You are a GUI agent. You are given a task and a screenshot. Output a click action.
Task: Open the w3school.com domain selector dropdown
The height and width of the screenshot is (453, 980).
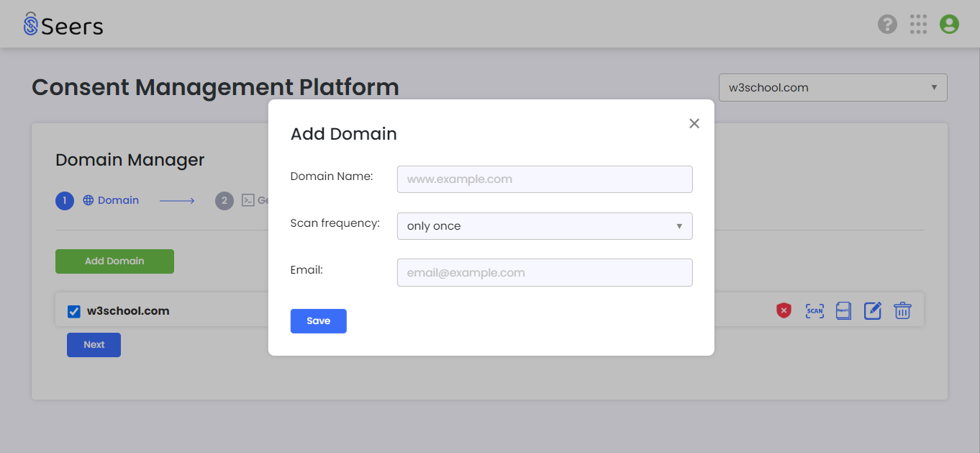click(x=832, y=88)
